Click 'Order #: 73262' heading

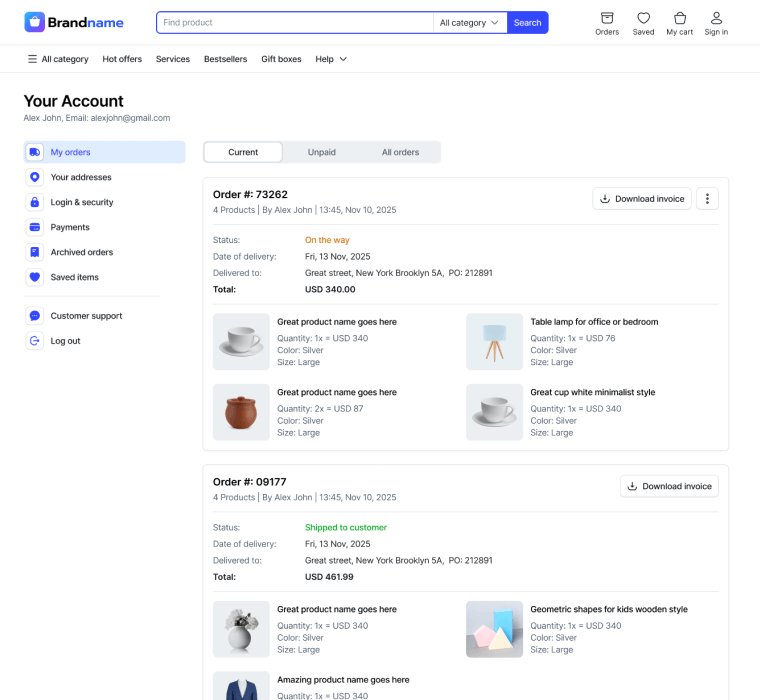coord(250,194)
